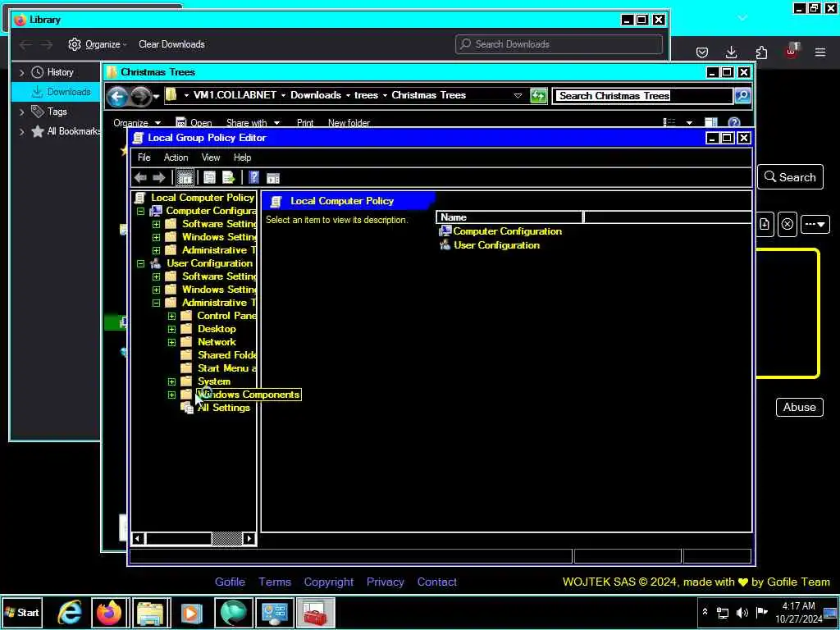The height and width of the screenshot is (630, 840).
Task: Click the Abuse button on Gofile page
Action: (799, 407)
